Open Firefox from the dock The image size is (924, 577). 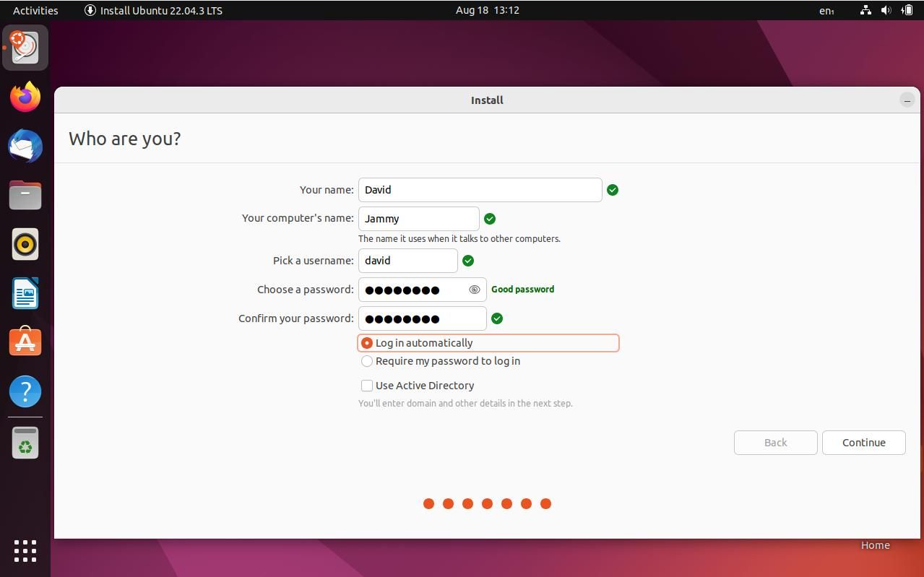click(25, 97)
